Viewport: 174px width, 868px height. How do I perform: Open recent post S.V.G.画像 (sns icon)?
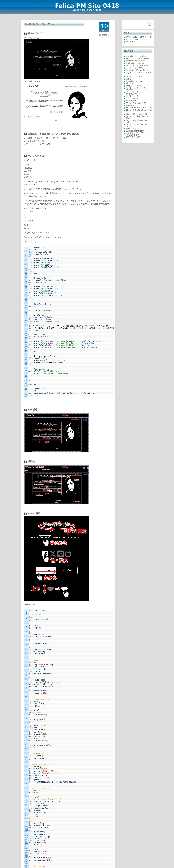[135, 131]
